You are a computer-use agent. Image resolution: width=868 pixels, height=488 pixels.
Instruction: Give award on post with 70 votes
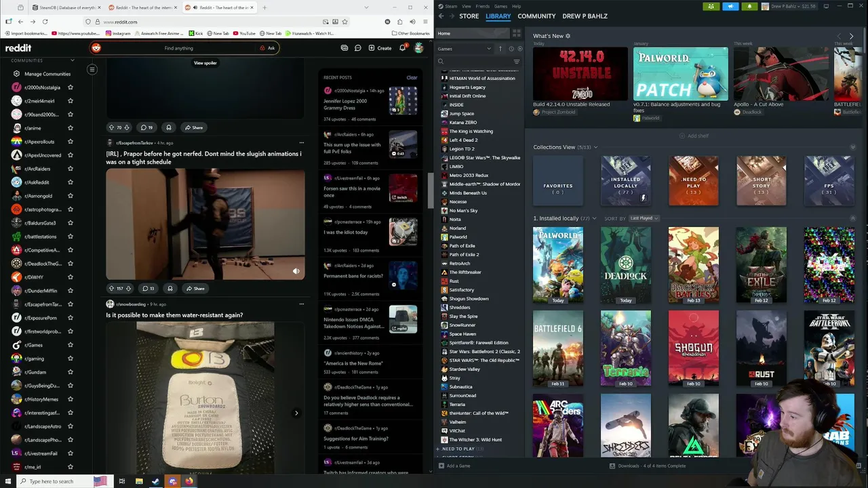click(x=169, y=127)
